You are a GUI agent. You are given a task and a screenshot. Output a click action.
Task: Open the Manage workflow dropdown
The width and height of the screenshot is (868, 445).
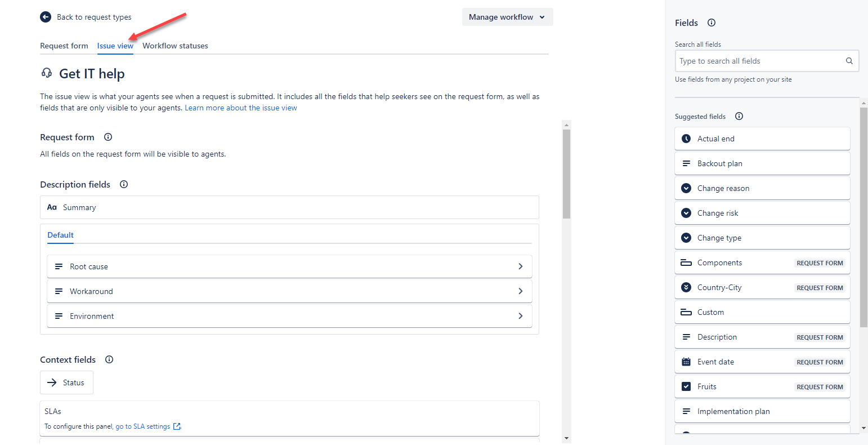[506, 17]
